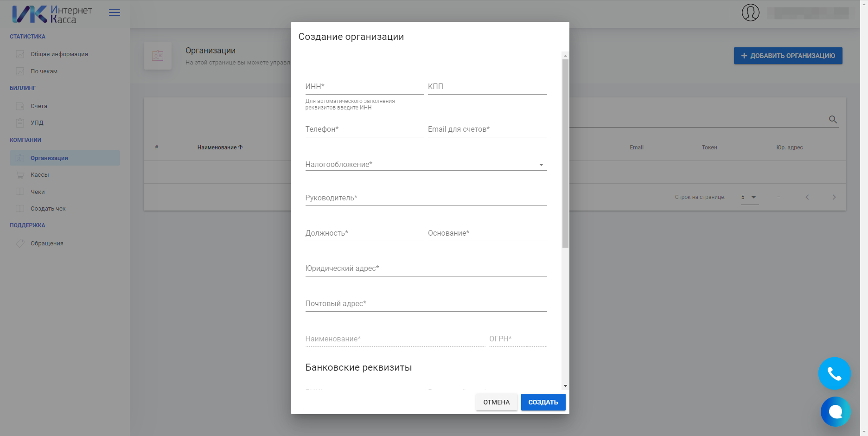Open the rows per page dropdown

click(x=750, y=197)
